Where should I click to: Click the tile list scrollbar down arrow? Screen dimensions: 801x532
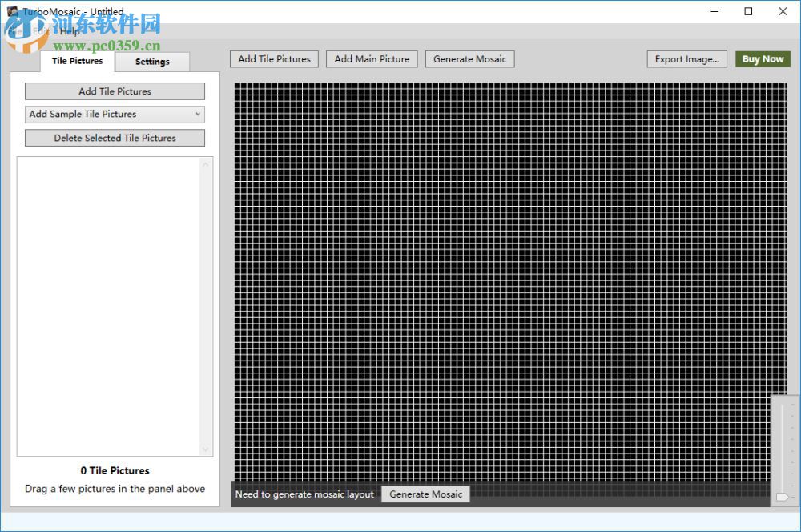click(205, 449)
